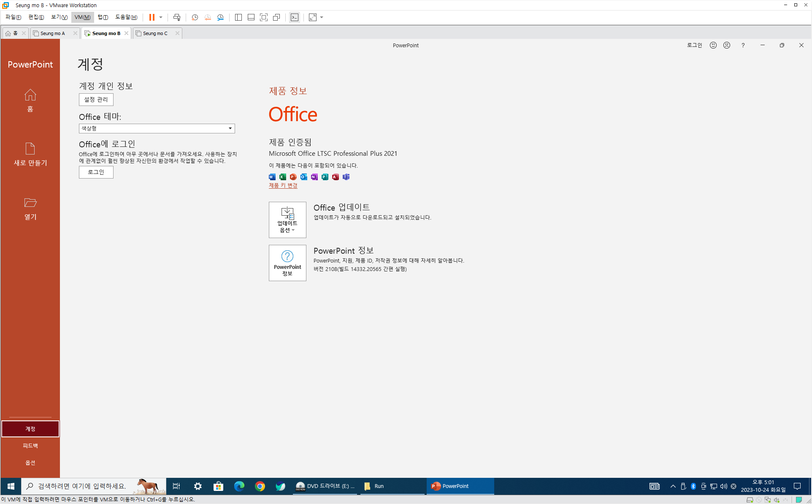Image resolution: width=812 pixels, height=504 pixels.
Task: Click the 설정 관리 button
Action: tap(96, 99)
